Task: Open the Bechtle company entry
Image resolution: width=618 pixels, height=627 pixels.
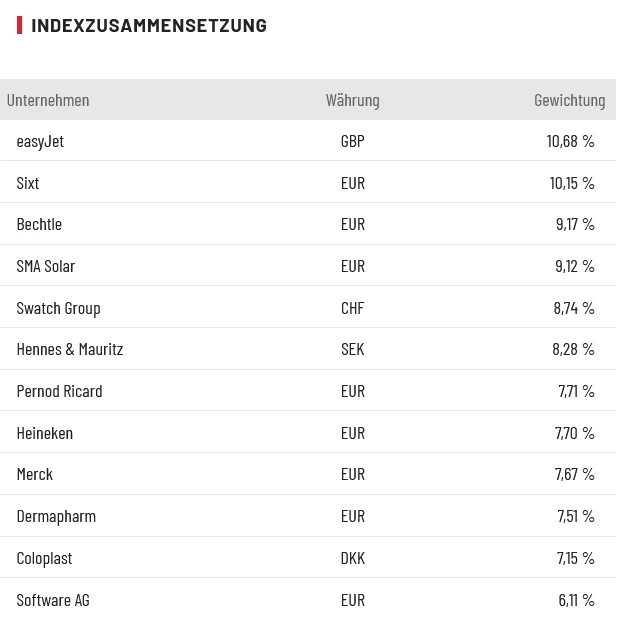Action: click(39, 224)
